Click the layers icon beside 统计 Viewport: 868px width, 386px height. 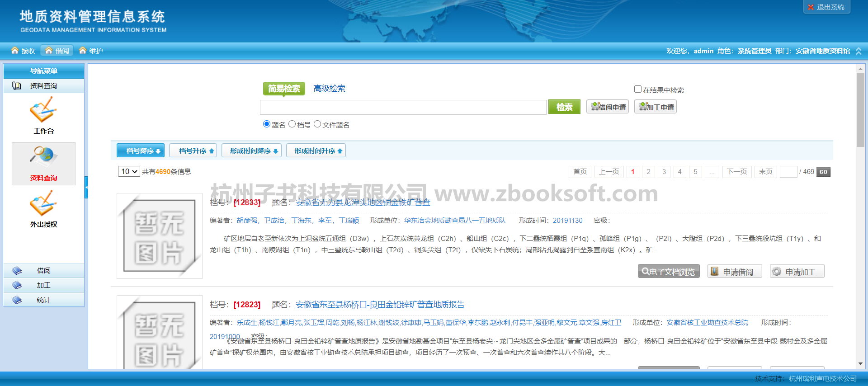pyautogui.click(x=17, y=300)
